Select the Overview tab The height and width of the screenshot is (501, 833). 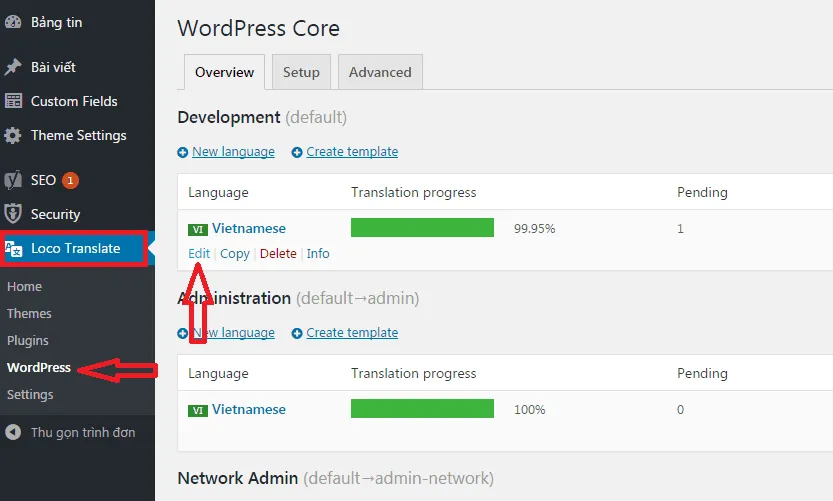224,72
